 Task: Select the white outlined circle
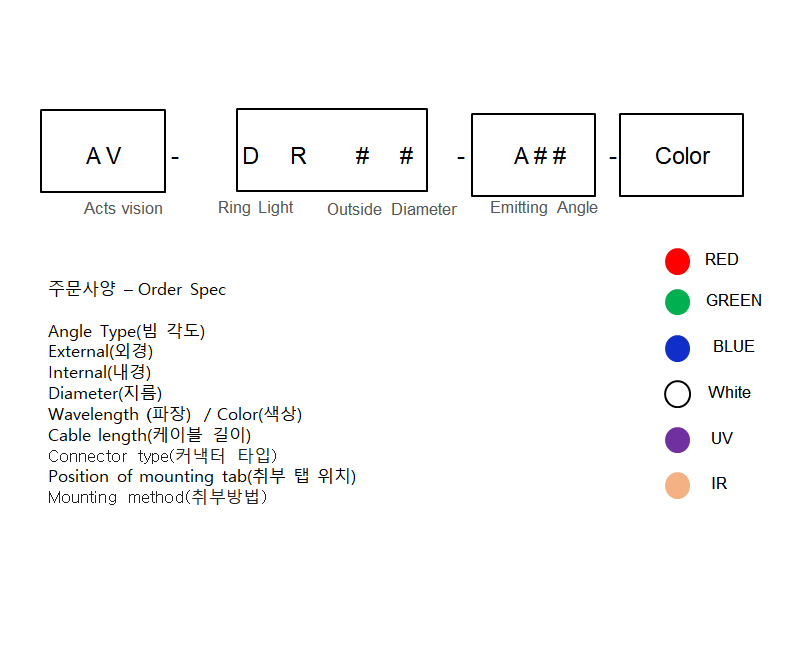[677, 394]
